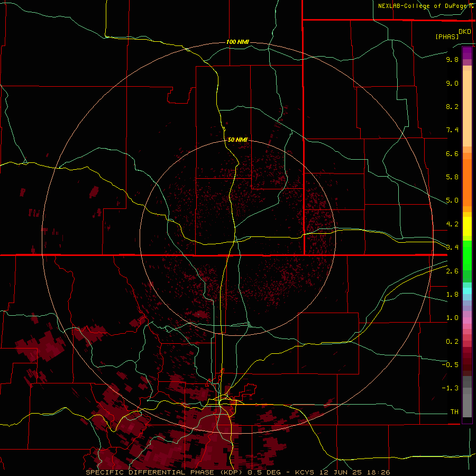Click the -1.3 scale value
The image size is (476, 476).
450,388
